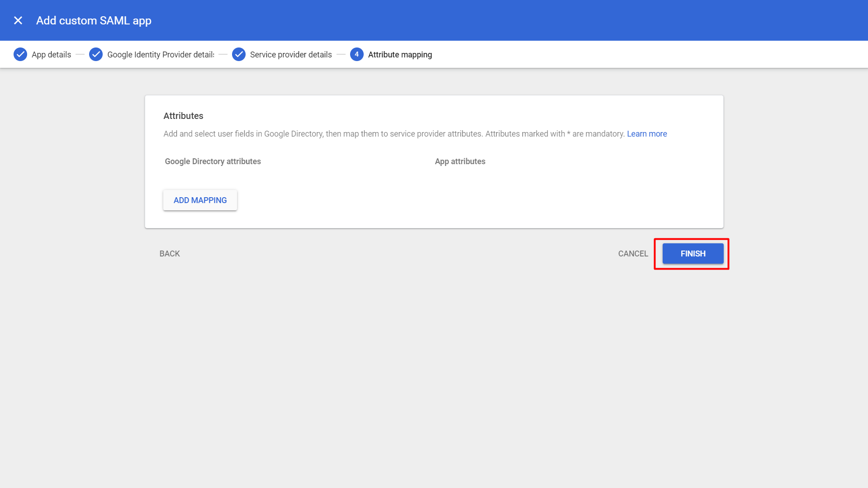The height and width of the screenshot is (488, 868).
Task: Click the Service provider details checkmark icon
Action: 239,54
